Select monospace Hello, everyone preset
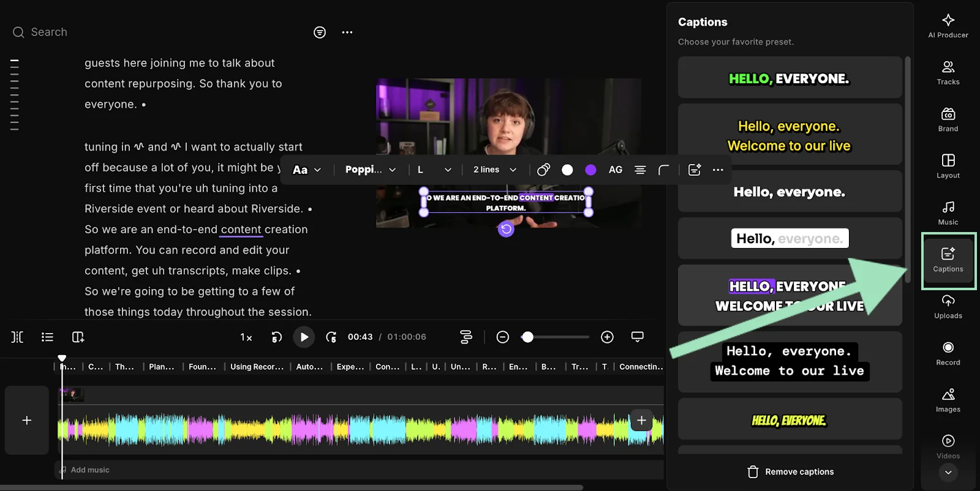The image size is (980, 491). click(x=790, y=361)
